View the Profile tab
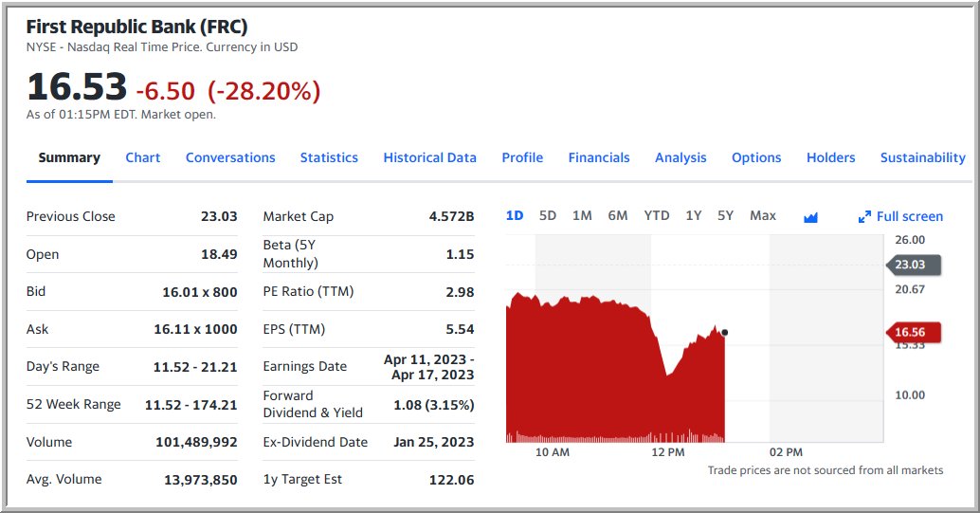The image size is (980, 513). [x=522, y=157]
